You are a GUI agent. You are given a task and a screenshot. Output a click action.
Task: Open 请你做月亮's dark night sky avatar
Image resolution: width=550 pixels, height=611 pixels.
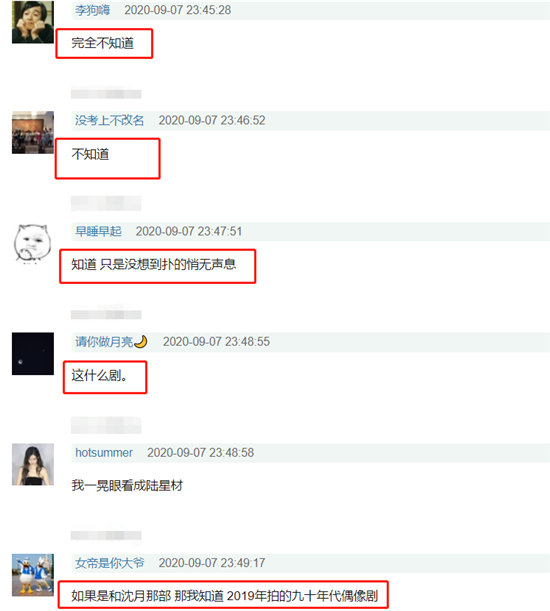(33, 354)
